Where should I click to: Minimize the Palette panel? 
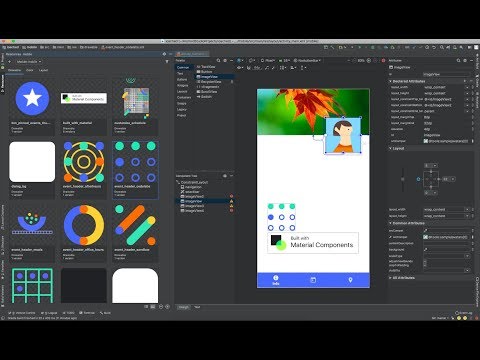tap(232, 61)
